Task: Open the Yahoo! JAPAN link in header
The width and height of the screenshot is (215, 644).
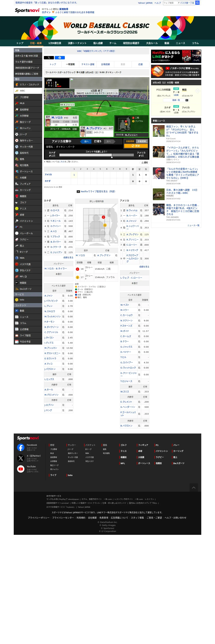Action: point(145,3)
